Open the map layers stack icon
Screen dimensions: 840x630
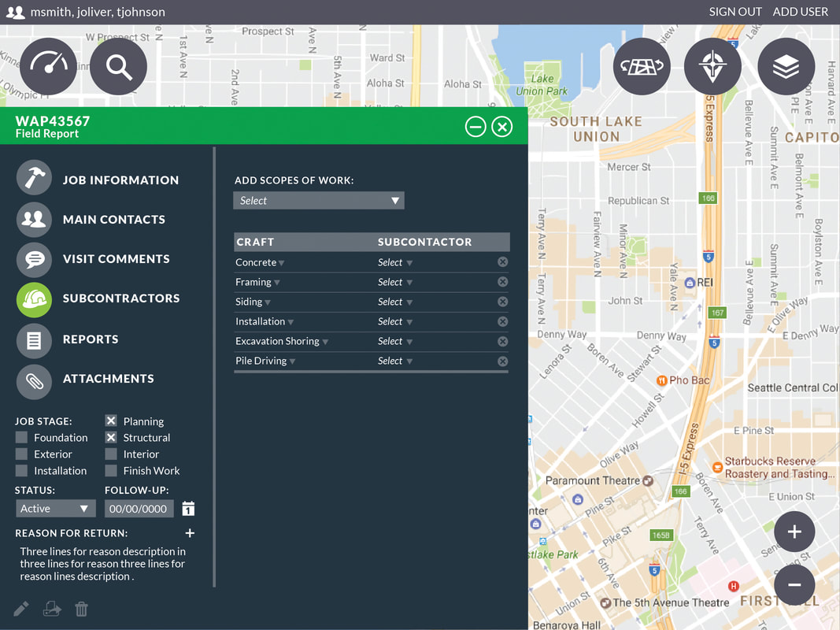[786, 67]
